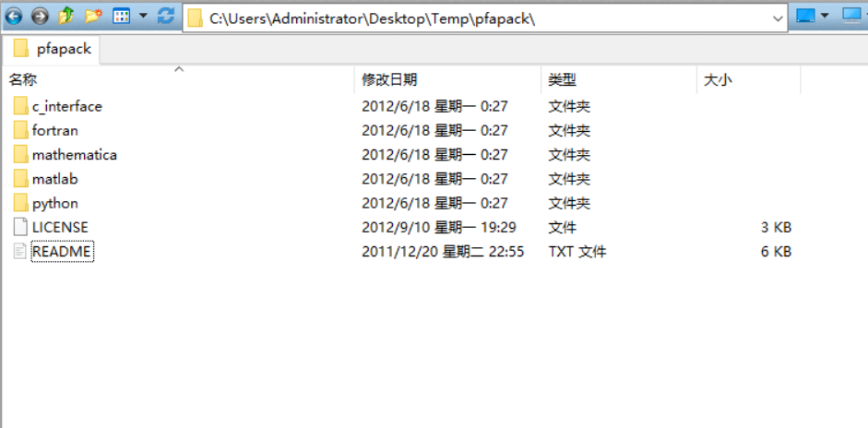Viewport: 868px width, 428px height.
Task: Open the view mode dropdown arrow
Action: pos(143,17)
